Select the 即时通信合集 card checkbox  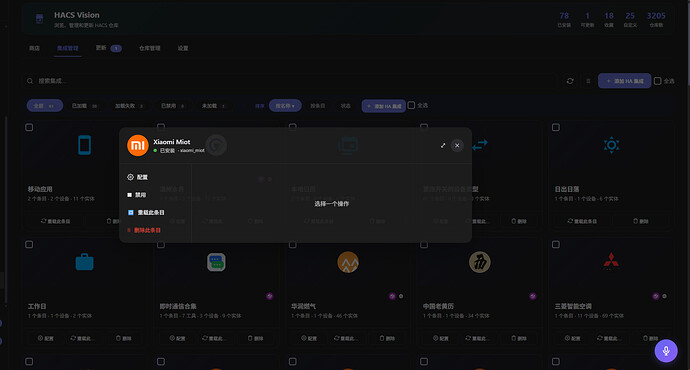(x=161, y=244)
